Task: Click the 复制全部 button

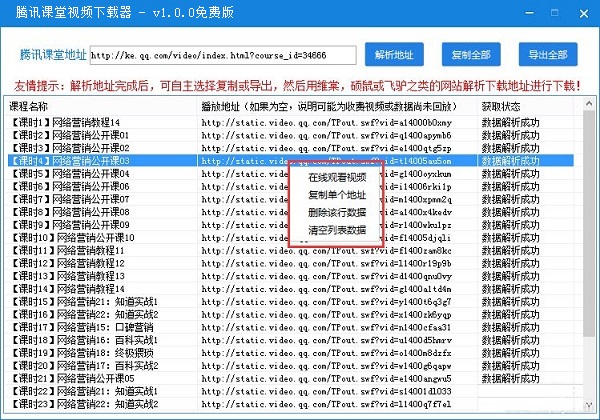Action: tap(471, 54)
